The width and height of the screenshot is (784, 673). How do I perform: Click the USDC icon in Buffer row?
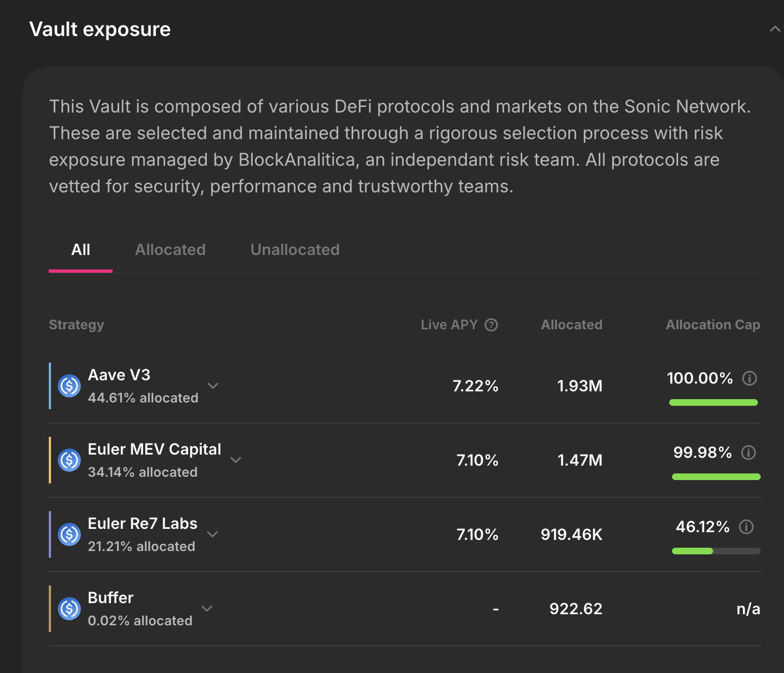(x=69, y=609)
